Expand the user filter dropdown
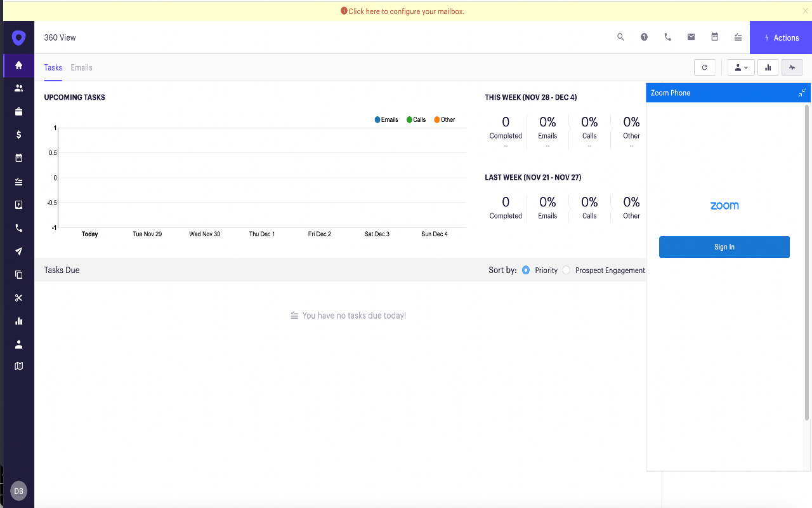 click(x=740, y=67)
